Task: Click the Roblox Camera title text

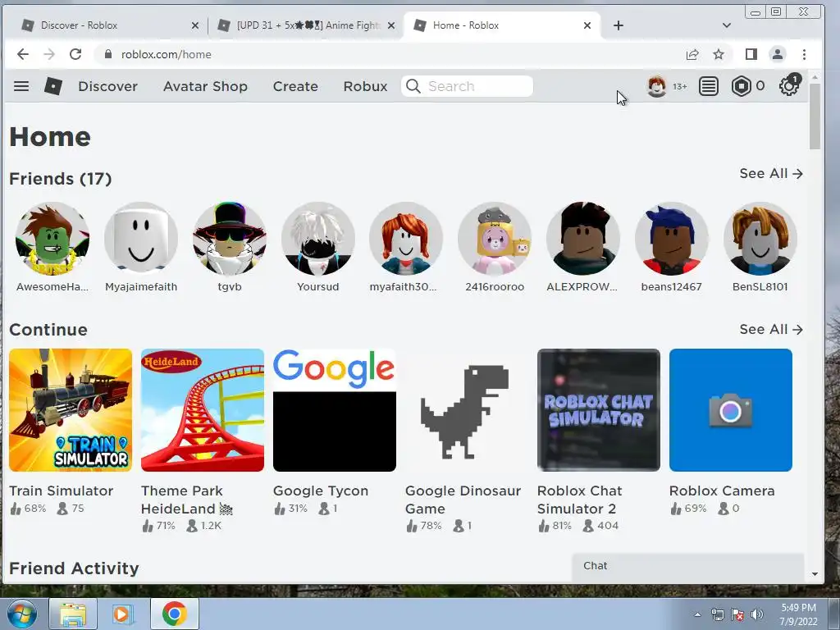Action: tap(722, 491)
